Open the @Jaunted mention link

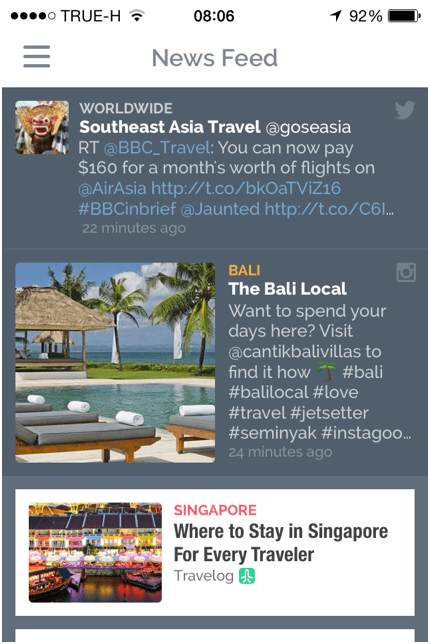coord(220,209)
